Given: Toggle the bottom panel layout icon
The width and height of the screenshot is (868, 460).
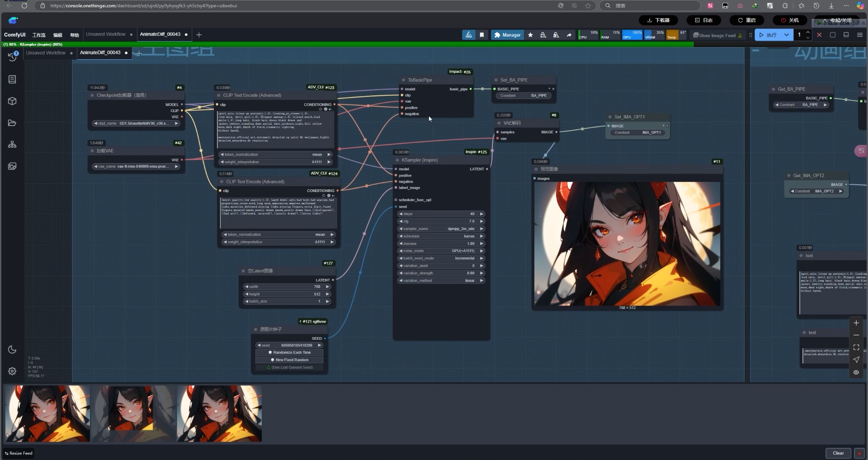Looking at the screenshot, I should pyautogui.click(x=846, y=35).
